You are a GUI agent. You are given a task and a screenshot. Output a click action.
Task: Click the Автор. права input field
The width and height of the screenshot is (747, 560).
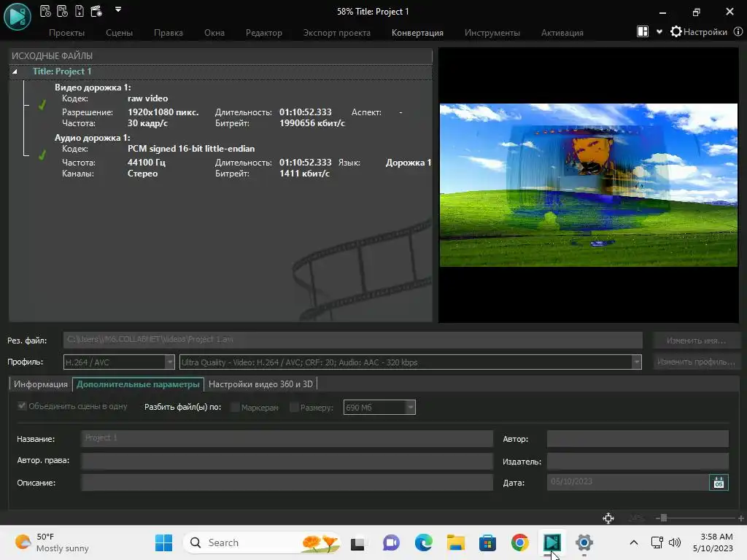tap(287, 461)
